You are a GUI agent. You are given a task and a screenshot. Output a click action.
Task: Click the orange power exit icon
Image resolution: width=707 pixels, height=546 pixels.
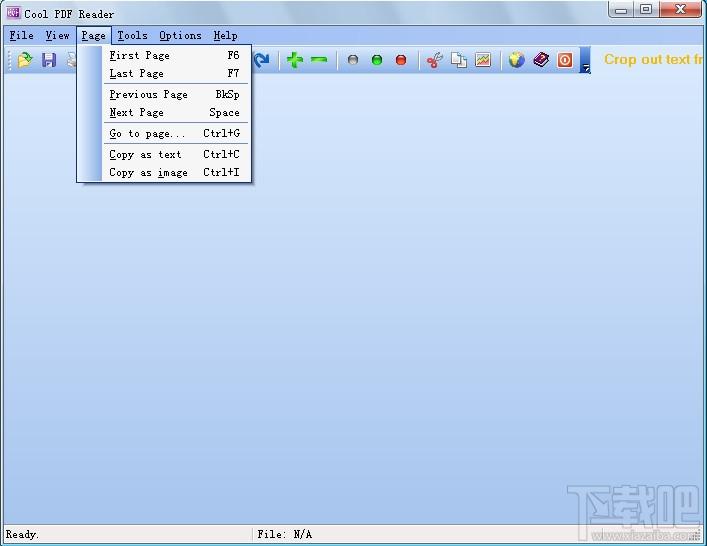[x=565, y=60]
